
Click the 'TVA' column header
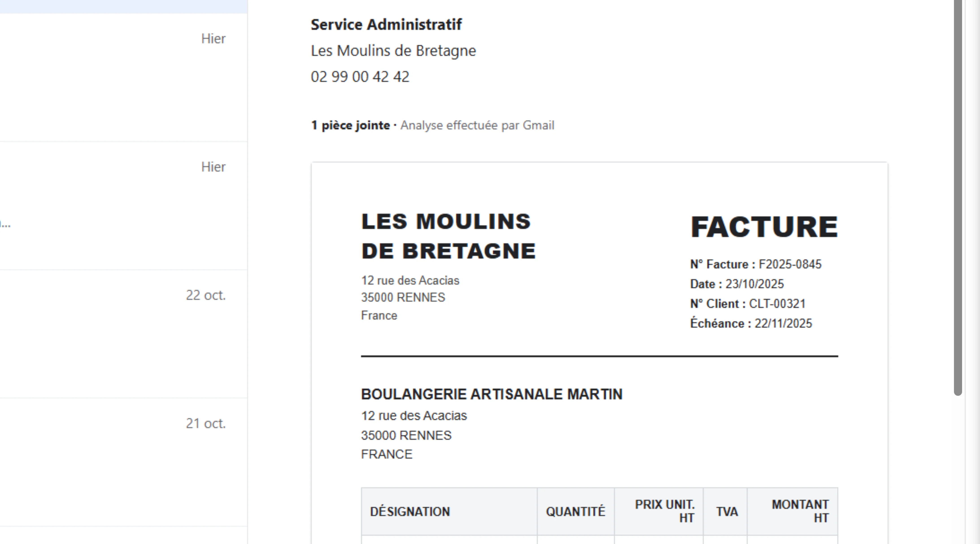725,512
